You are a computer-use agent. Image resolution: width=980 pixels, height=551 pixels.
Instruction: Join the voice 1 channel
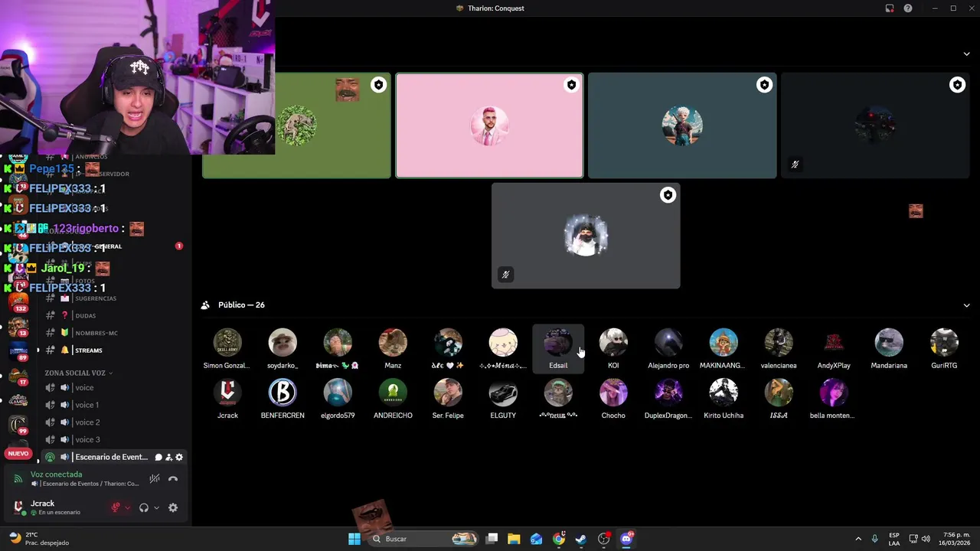pyautogui.click(x=87, y=405)
